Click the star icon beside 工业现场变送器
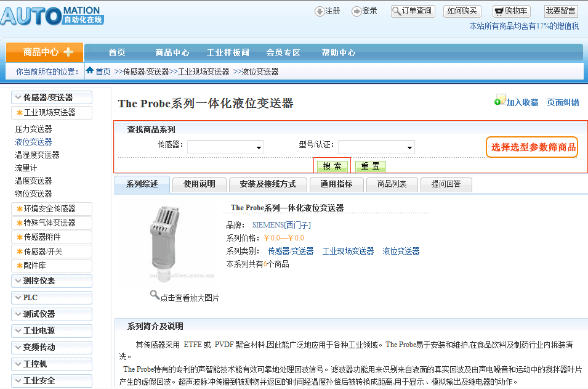The width and height of the screenshot is (588, 389). pos(20,113)
